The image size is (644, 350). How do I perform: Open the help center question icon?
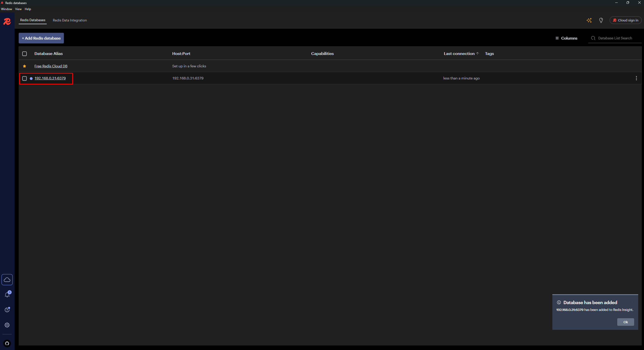point(7,310)
